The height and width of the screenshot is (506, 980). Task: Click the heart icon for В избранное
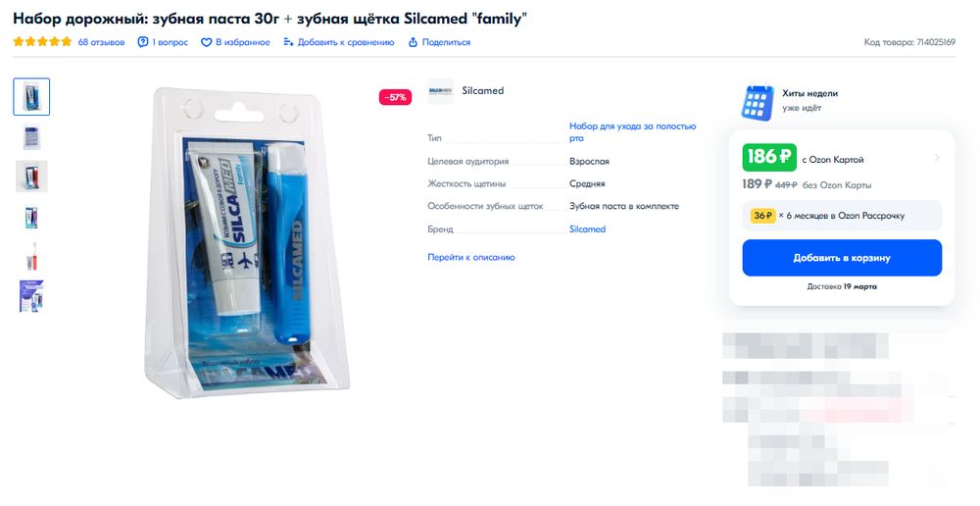[206, 42]
